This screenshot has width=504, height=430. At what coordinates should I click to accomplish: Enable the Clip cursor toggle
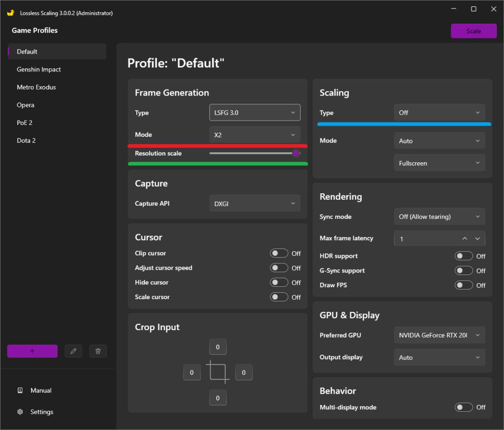point(279,253)
